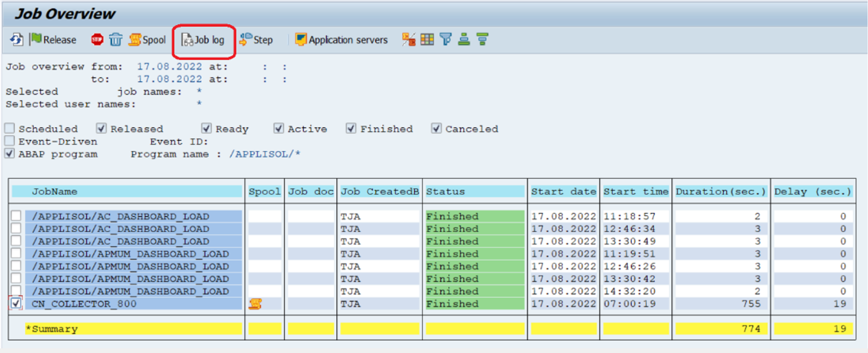Click the Duration(sec.) column header

click(x=721, y=191)
